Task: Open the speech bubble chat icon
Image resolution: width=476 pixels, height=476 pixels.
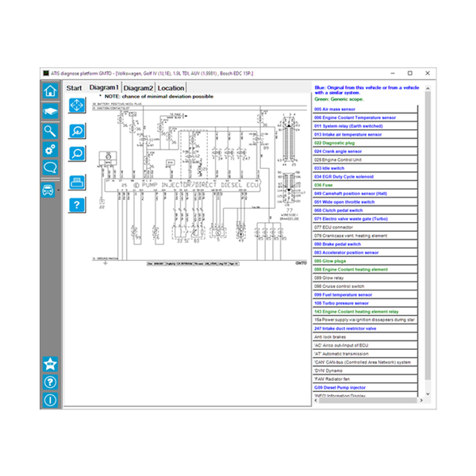Action: 50,167
